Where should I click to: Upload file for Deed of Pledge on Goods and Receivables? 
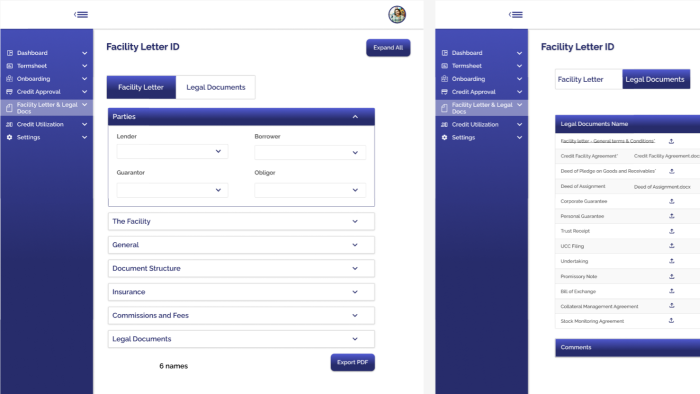pyautogui.click(x=671, y=171)
